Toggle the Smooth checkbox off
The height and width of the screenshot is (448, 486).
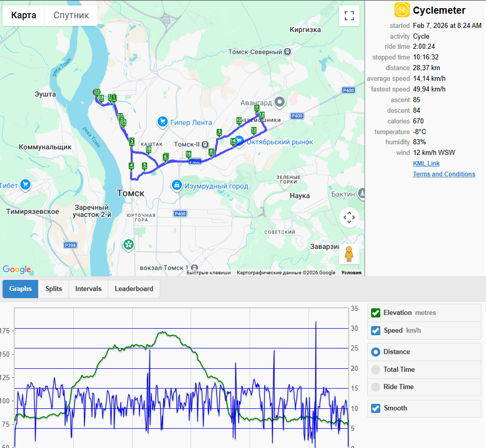coord(375,408)
